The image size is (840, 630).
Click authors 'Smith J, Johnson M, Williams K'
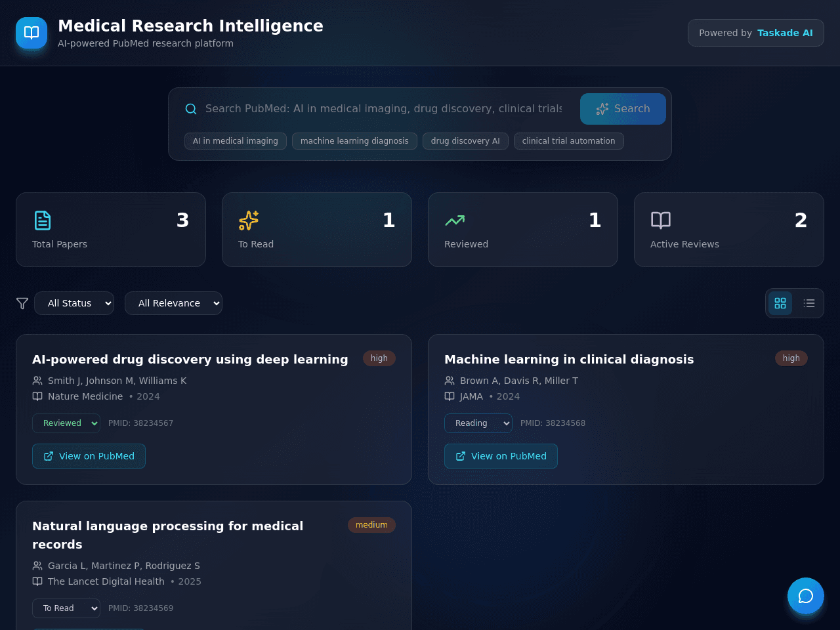click(117, 381)
